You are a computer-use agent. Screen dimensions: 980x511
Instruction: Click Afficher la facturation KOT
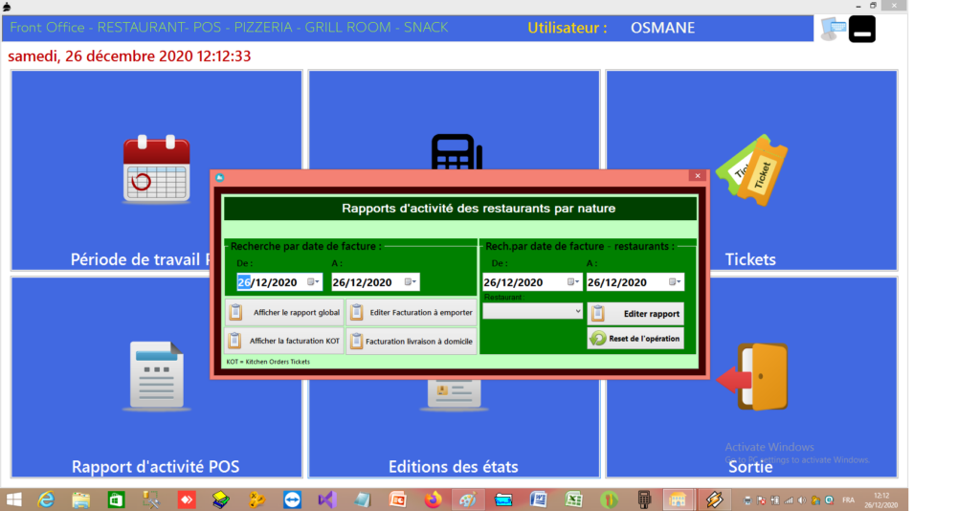tap(284, 341)
